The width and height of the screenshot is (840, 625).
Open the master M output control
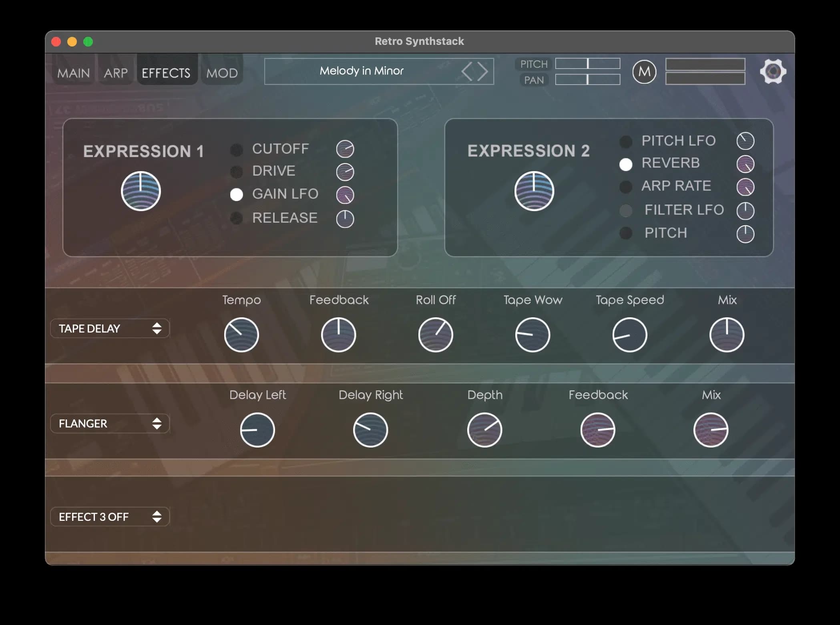645,71
